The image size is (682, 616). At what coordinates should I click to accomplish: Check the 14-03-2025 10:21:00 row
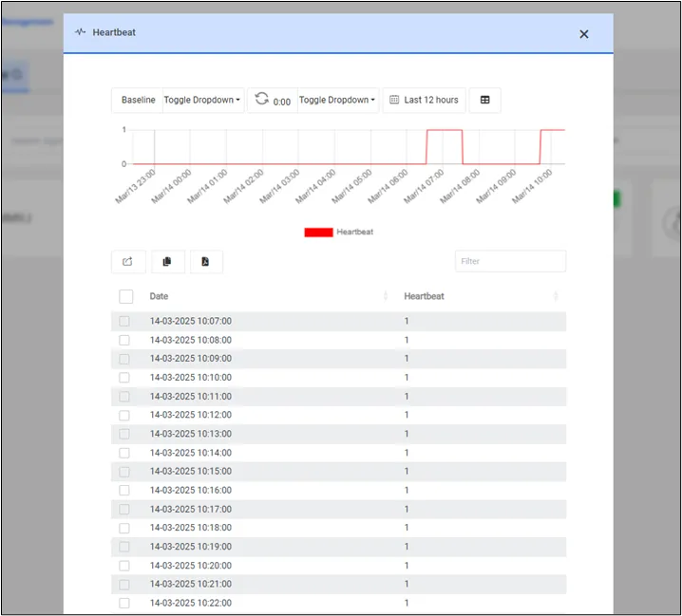124,585
